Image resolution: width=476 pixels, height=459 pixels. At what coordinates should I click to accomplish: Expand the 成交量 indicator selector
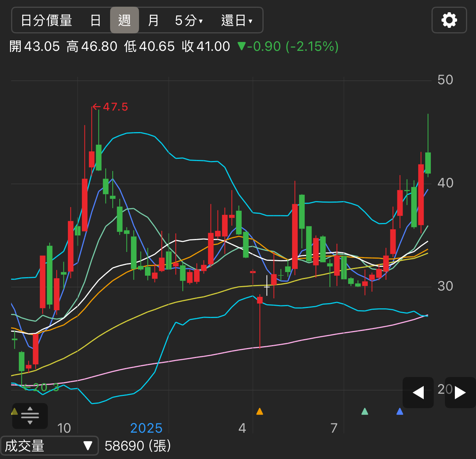pos(49,446)
